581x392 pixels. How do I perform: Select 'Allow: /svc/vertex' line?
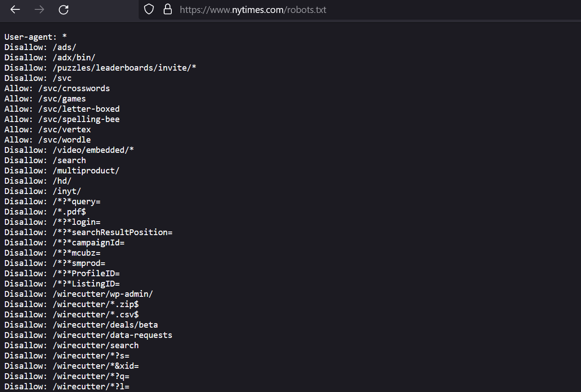point(47,129)
